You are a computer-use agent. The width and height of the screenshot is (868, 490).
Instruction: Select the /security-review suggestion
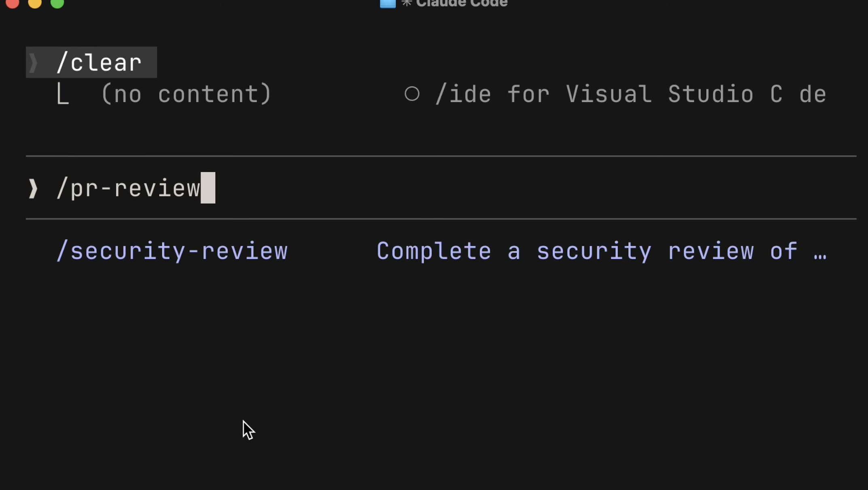click(172, 251)
